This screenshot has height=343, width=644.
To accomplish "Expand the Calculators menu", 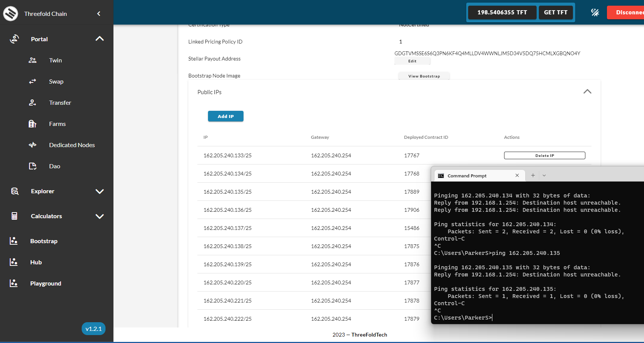I will tap(99, 216).
